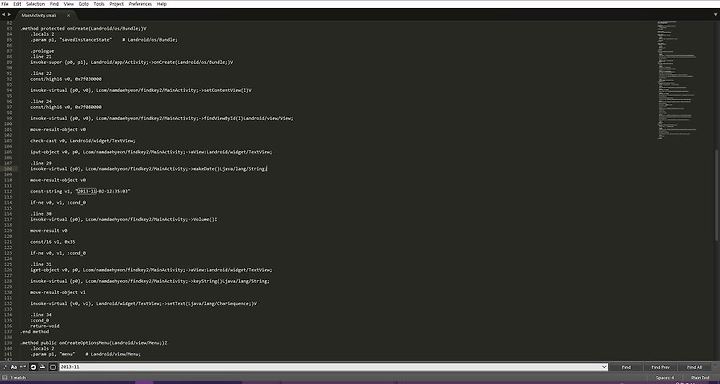The image size is (720, 384).
Task: Click the '.method protected onCreate' line
Action: (84, 28)
